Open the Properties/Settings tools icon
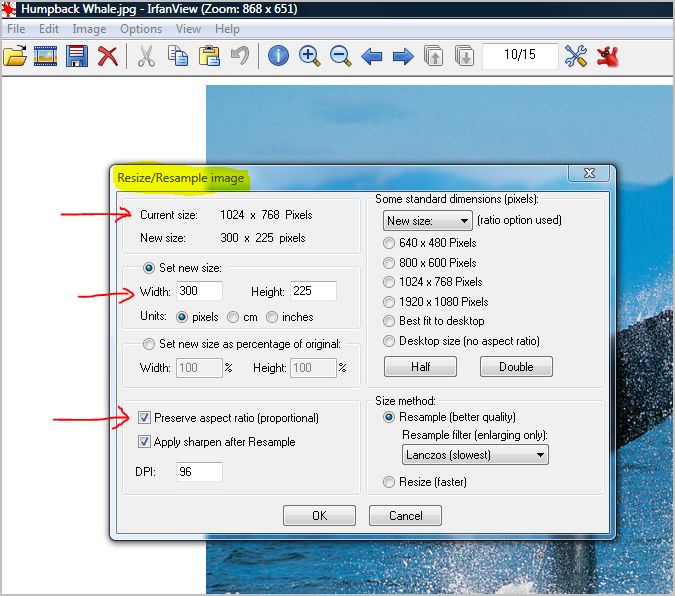This screenshot has height=596, width=675. pyautogui.click(x=576, y=56)
